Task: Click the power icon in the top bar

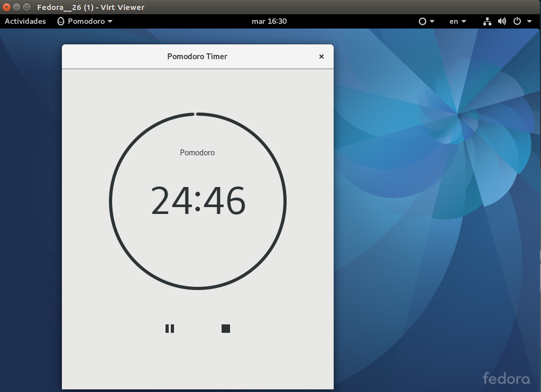Action: (x=517, y=21)
